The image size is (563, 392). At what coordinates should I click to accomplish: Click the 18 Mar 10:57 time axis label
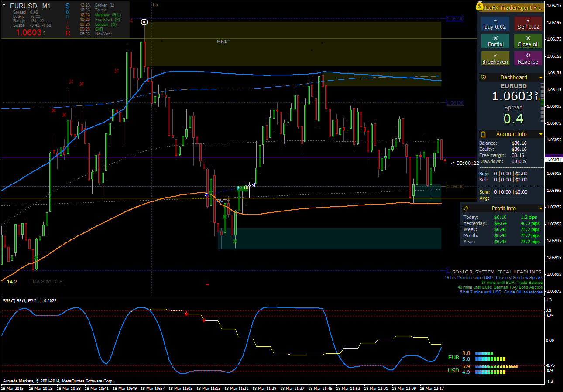coord(153,388)
